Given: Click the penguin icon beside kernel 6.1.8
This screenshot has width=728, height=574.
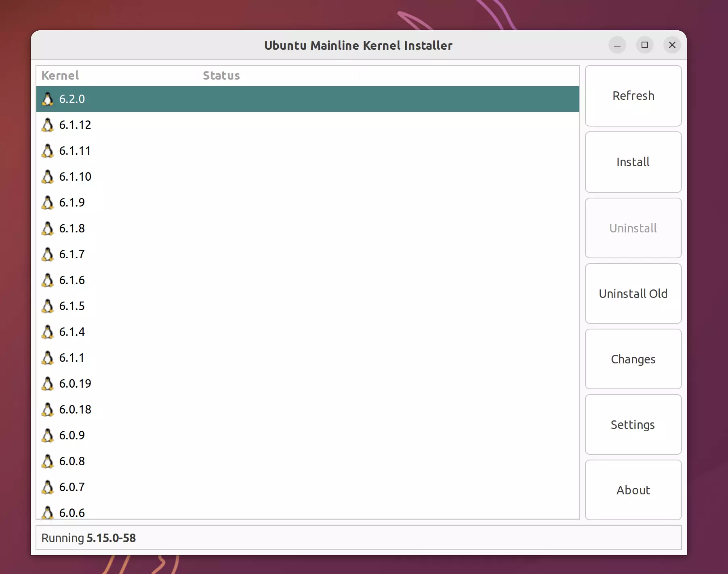Looking at the screenshot, I should (48, 228).
